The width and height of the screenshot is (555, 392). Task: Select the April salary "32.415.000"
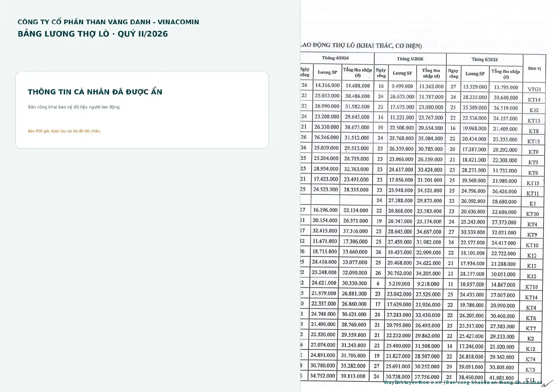[x=325, y=231]
